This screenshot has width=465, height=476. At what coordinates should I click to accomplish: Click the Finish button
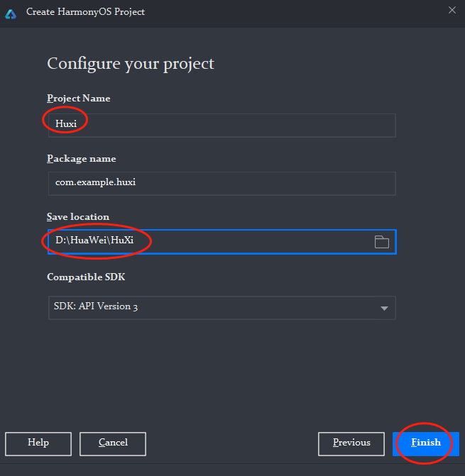pos(425,444)
